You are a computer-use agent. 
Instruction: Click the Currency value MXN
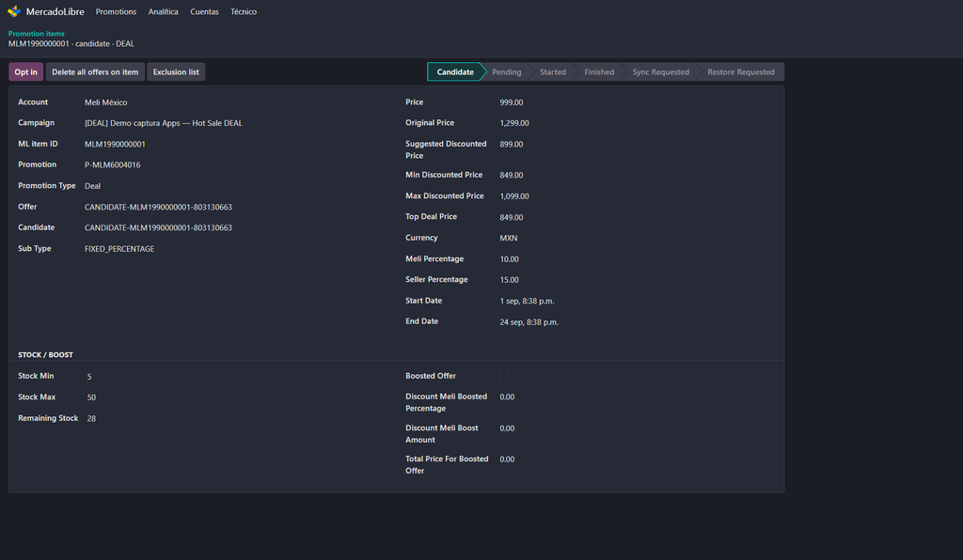coord(509,238)
